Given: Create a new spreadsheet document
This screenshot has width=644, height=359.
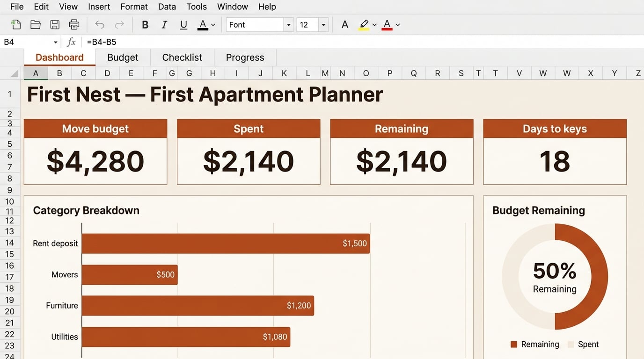Looking at the screenshot, I should point(16,25).
